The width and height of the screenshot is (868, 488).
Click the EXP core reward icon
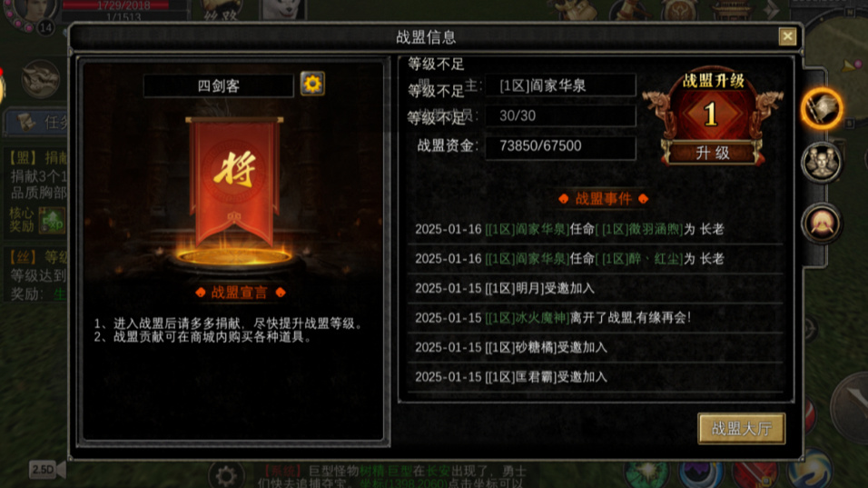click(x=52, y=220)
